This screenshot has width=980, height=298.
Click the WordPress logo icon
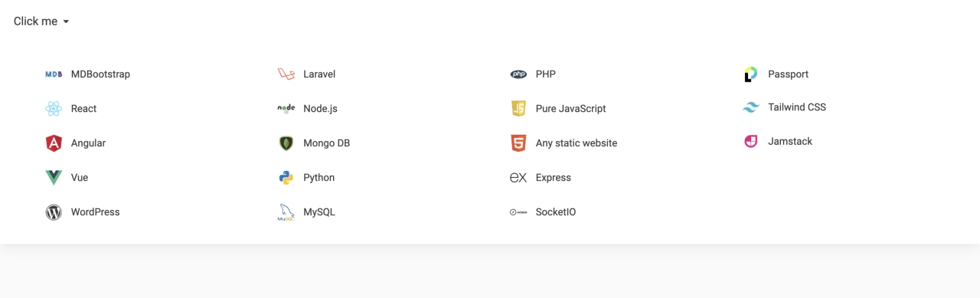pyautogui.click(x=54, y=212)
